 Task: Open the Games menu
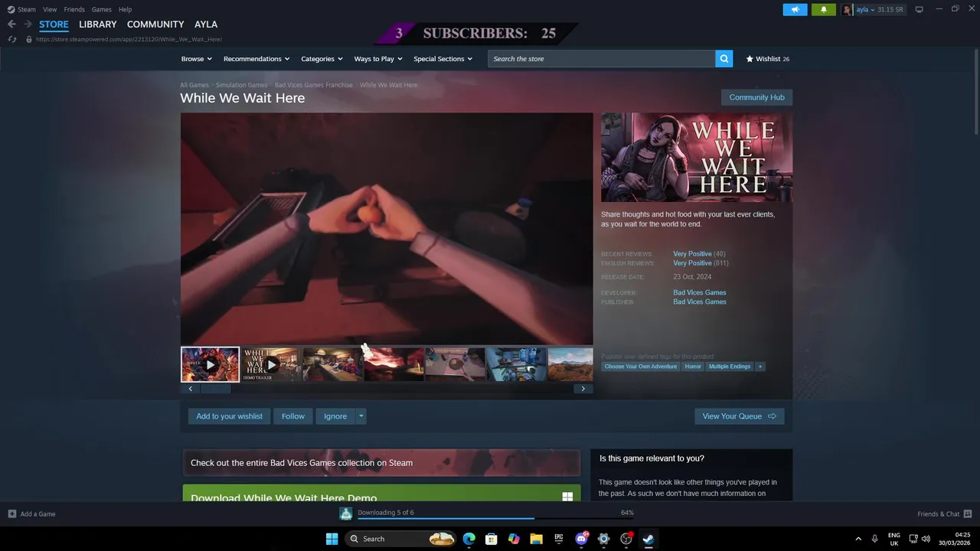pos(101,9)
